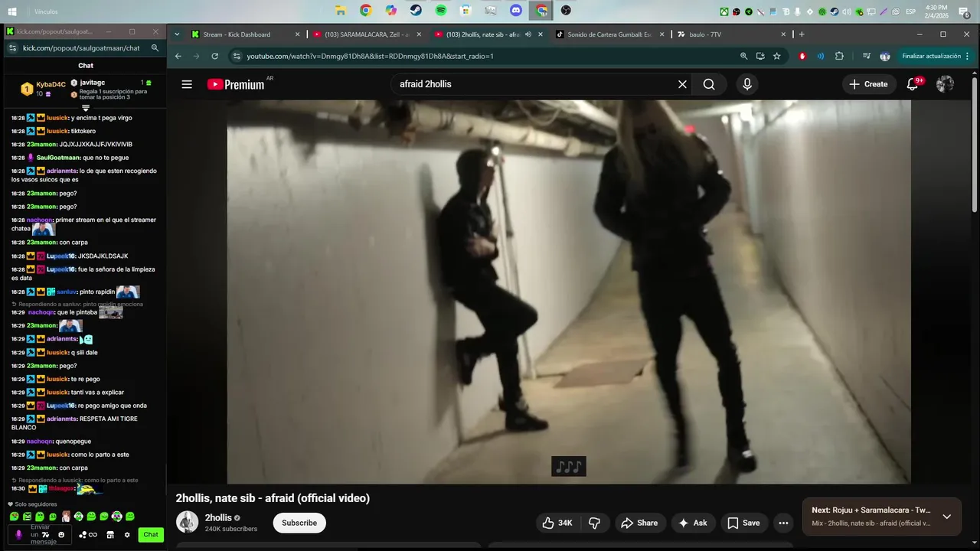
Task: Collapse the Kick chat leaderboard arrow
Action: pos(86,108)
